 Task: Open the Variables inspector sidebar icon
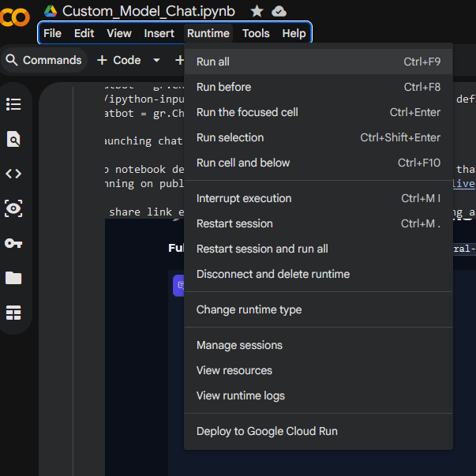click(x=13, y=208)
